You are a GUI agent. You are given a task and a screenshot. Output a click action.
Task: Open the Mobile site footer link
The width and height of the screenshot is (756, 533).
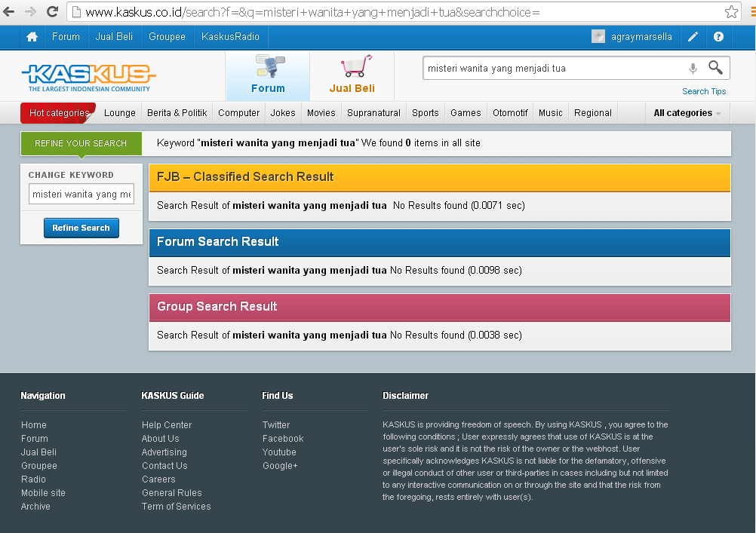tap(43, 492)
